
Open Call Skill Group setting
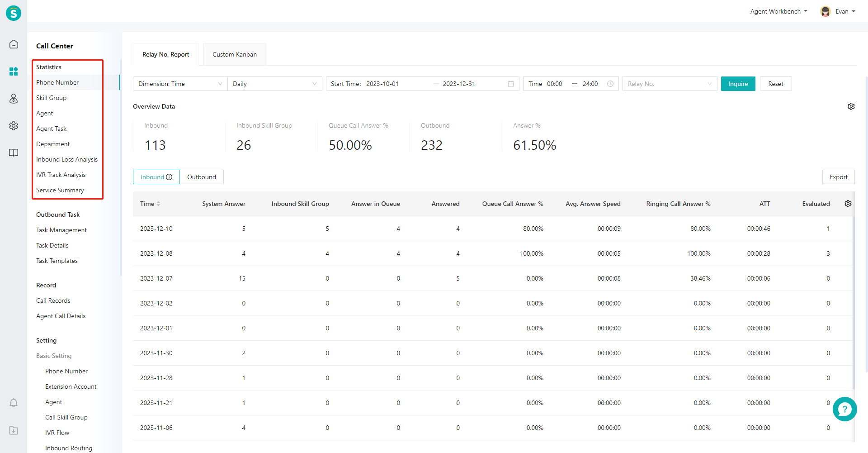click(x=66, y=417)
